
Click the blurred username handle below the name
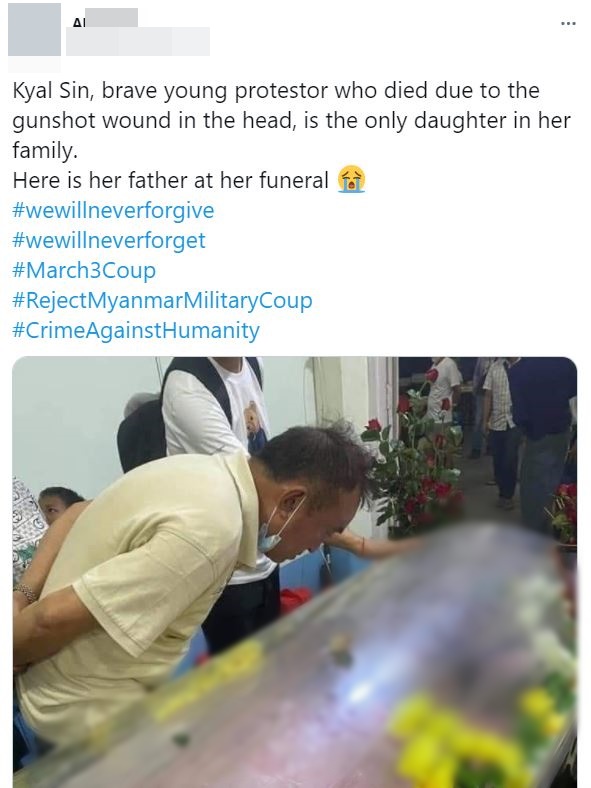[138, 41]
